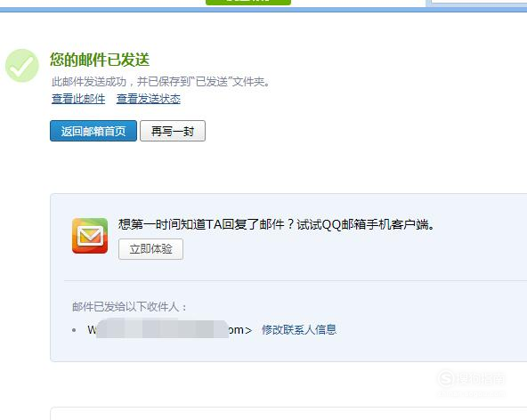This screenshot has height=420, width=527.
Task: Click the QQ Mail app envelope icon
Action: [90, 236]
